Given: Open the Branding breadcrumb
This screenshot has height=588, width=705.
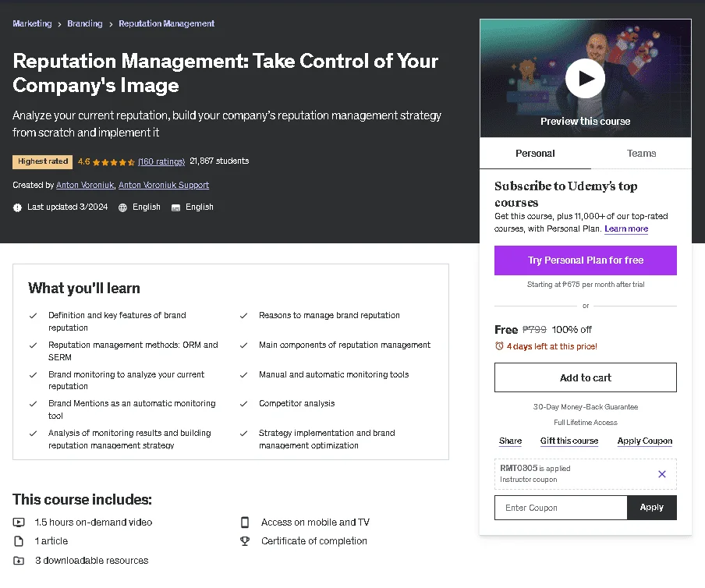Looking at the screenshot, I should (x=85, y=23).
